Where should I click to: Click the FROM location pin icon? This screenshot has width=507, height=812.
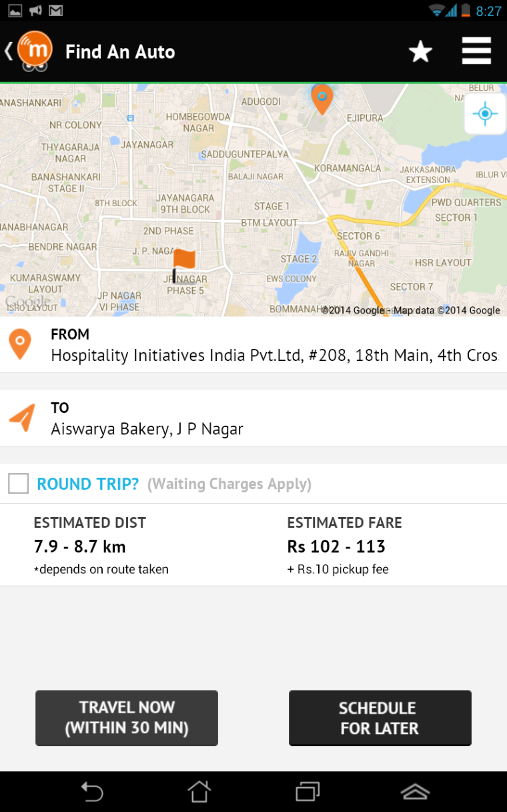tap(20, 344)
